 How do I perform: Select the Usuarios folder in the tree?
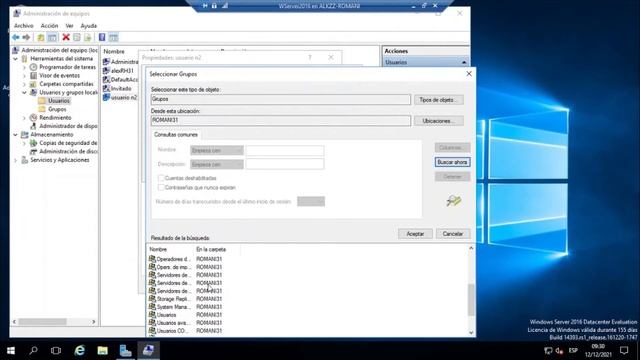59,101
